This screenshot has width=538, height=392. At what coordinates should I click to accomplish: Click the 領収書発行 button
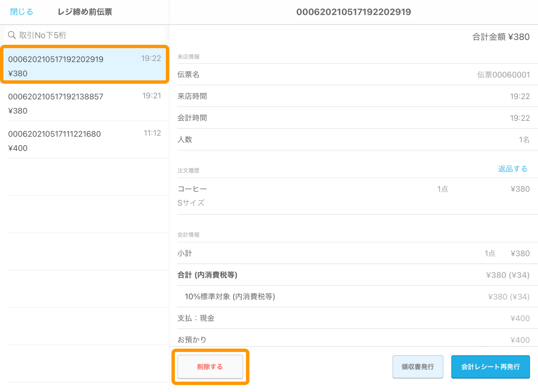[x=418, y=367]
